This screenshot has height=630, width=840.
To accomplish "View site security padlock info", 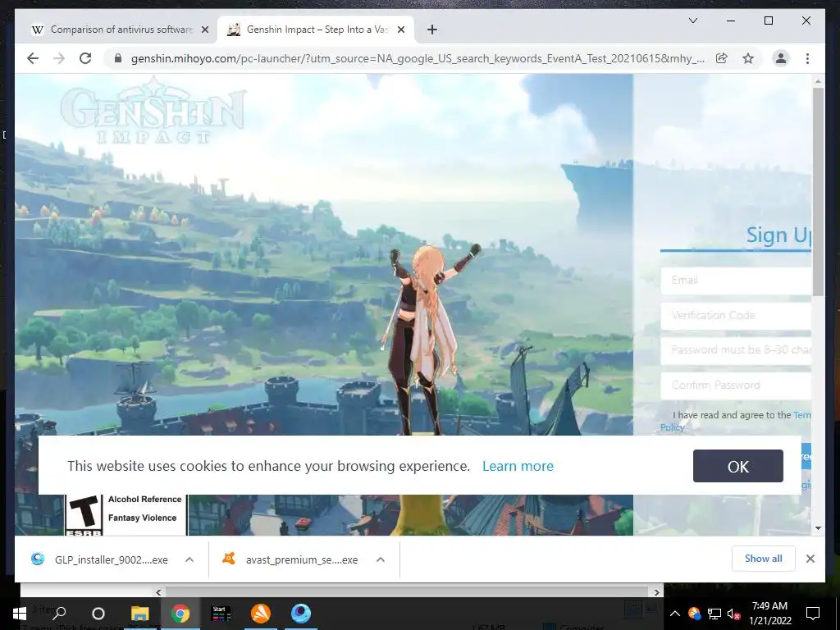I will (x=118, y=58).
